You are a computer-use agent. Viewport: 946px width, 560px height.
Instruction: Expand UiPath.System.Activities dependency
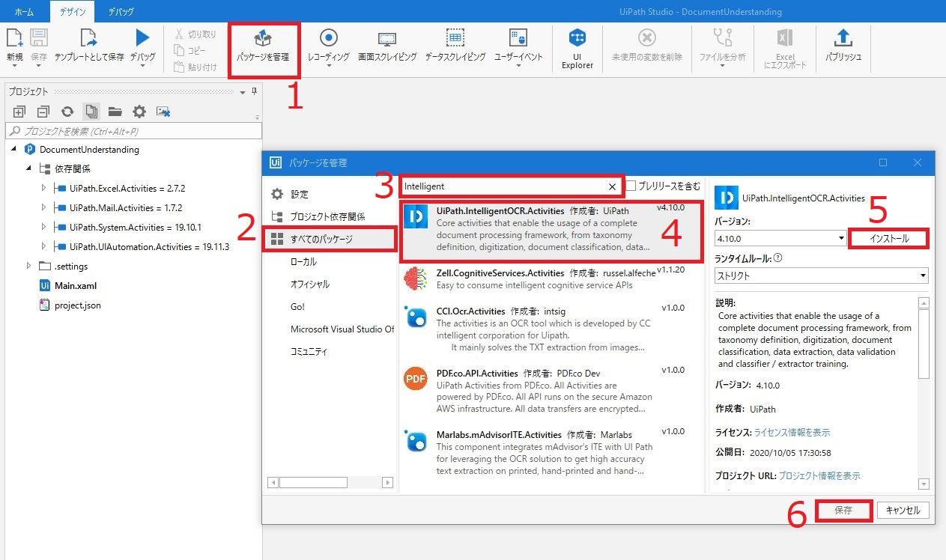(x=43, y=228)
